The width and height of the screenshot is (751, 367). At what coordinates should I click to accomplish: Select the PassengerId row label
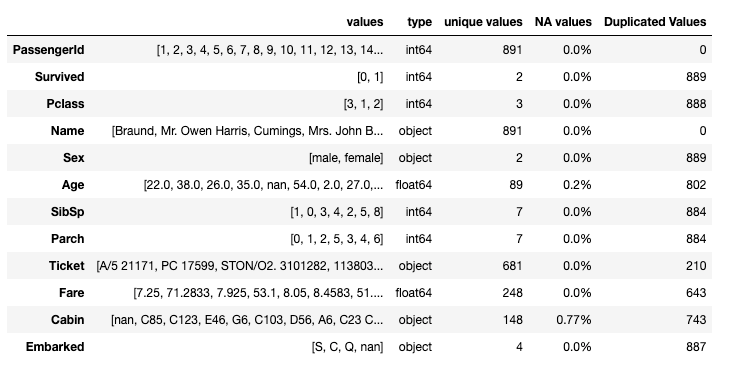pyautogui.click(x=48, y=50)
